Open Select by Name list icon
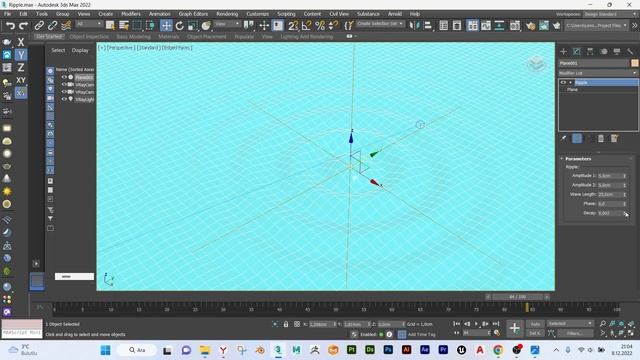 tap(124, 26)
